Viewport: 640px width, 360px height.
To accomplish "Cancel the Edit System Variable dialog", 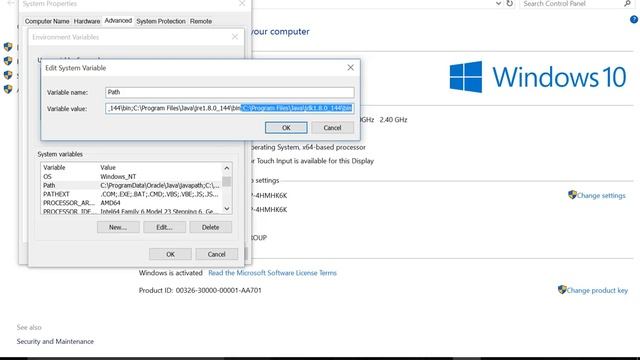I will [332, 128].
